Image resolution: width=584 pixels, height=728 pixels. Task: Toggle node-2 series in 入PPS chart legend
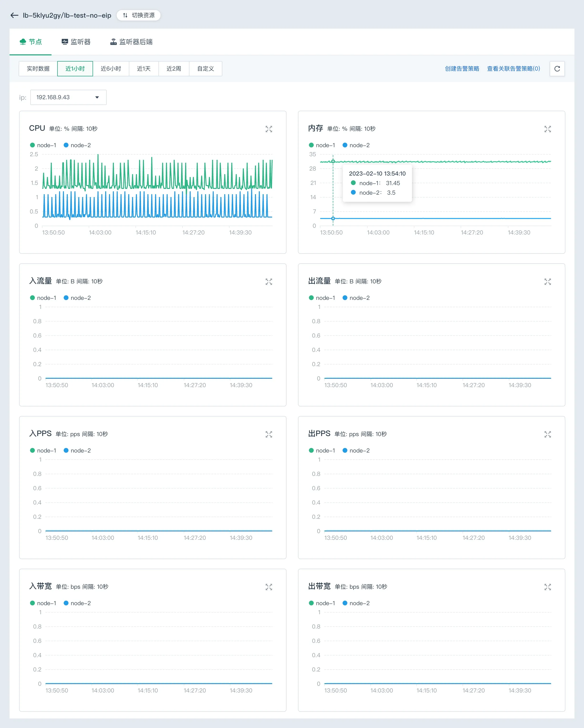pyautogui.click(x=77, y=450)
